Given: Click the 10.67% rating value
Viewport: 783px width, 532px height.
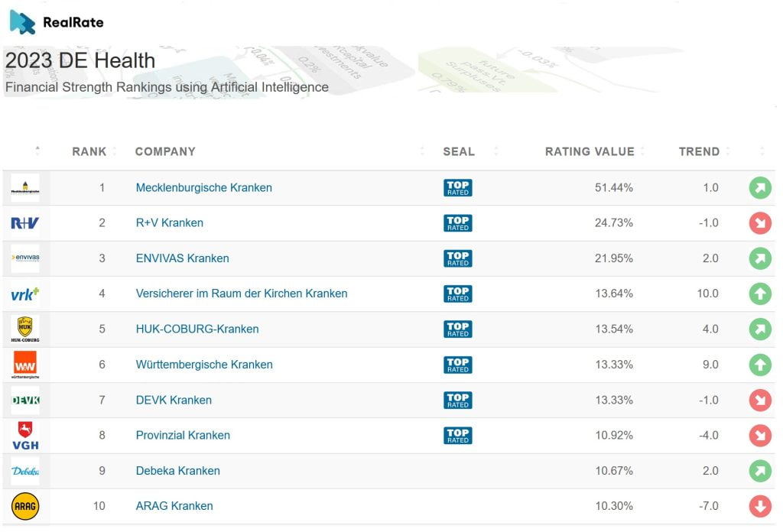Looking at the screenshot, I should click(x=614, y=471).
